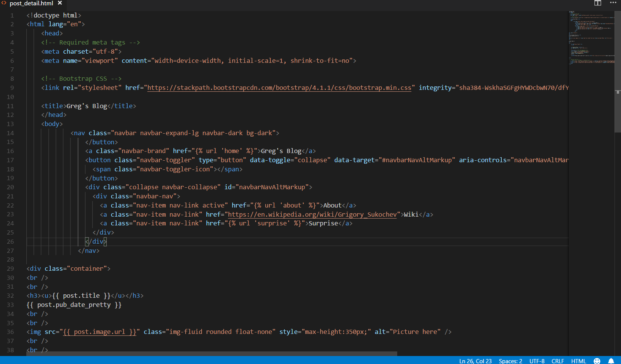Jump using the code minimap

591,38
